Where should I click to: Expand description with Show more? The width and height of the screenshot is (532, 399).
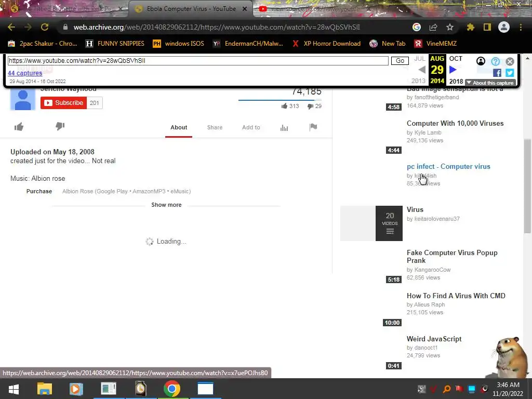point(166,205)
